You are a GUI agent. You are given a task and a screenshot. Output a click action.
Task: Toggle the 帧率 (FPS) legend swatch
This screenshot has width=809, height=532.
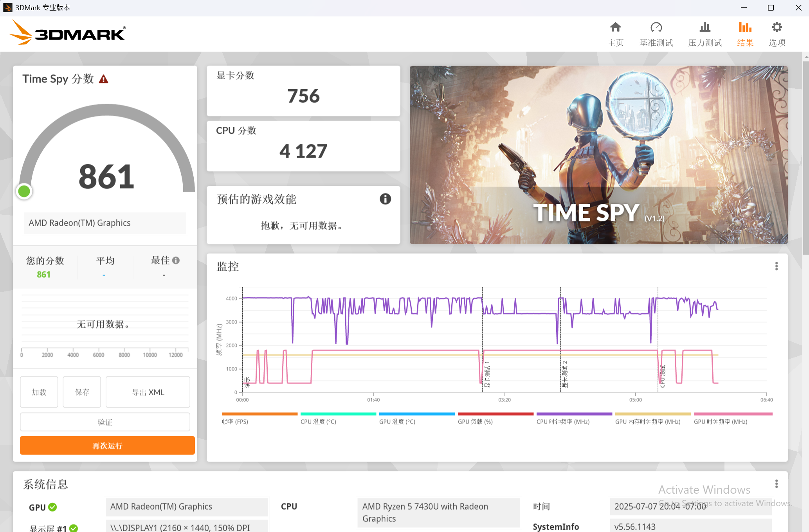[x=259, y=414]
